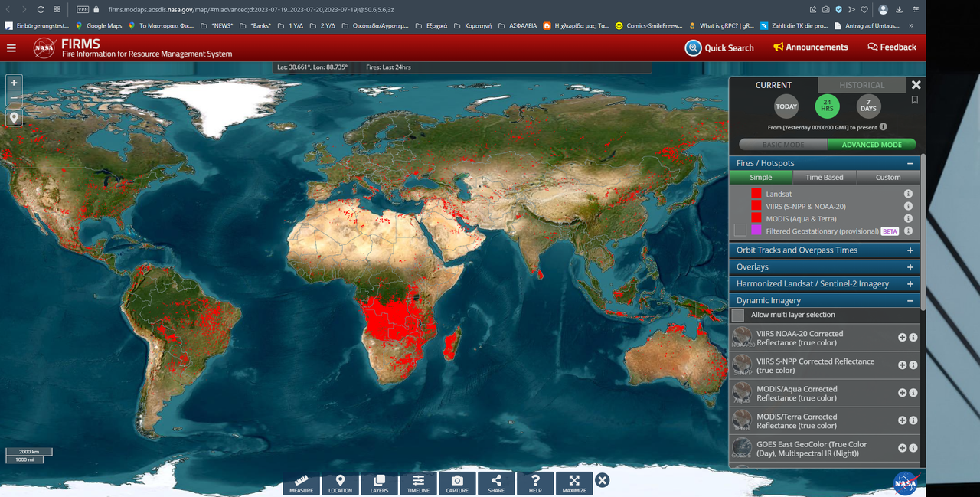Click the bookmark icon in side panel
This screenshot has width=980, height=497.
(x=915, y=100)
